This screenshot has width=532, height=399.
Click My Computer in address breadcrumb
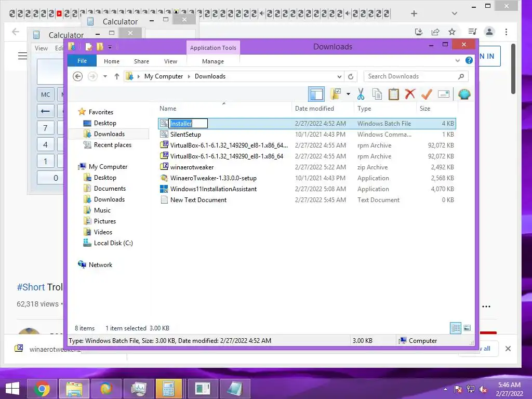[x=164, y=76]
